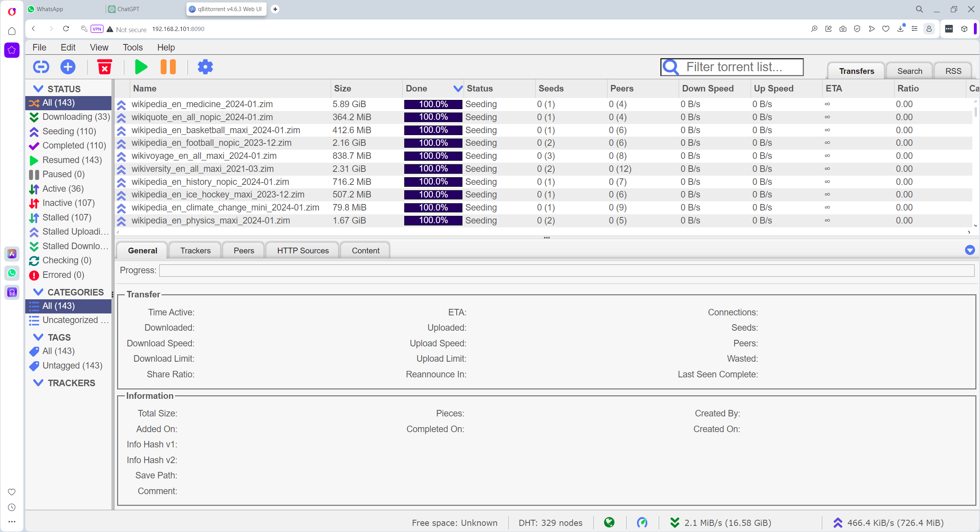This screenshot has width=980, height=532.
Task: Collapse details panel with blue arrow button
Action: 970,250
